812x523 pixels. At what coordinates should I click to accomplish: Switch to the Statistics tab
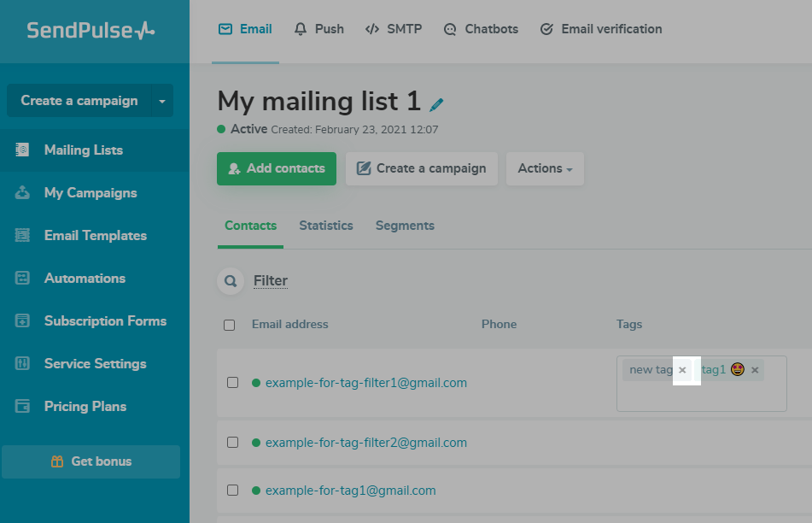(x=325, y=226)
